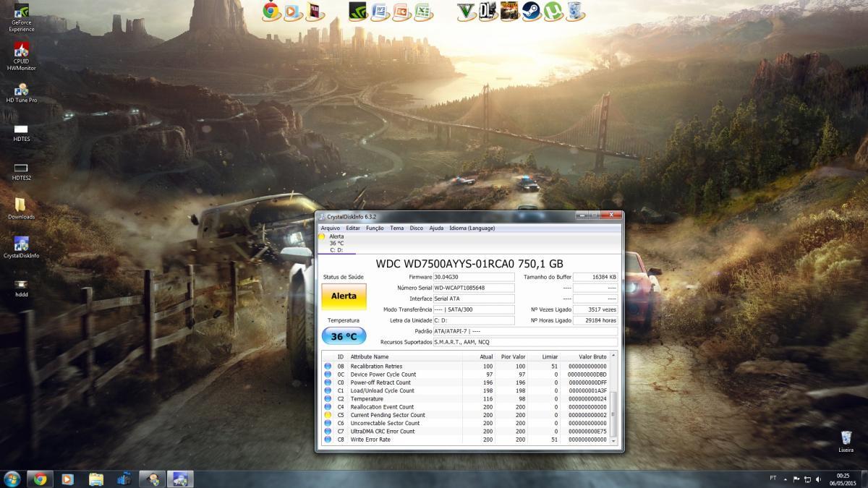The height and width of the screenshot is (488, 868).
Task: Open the Lixeira recycle bin on desktop
Action: 846,441
